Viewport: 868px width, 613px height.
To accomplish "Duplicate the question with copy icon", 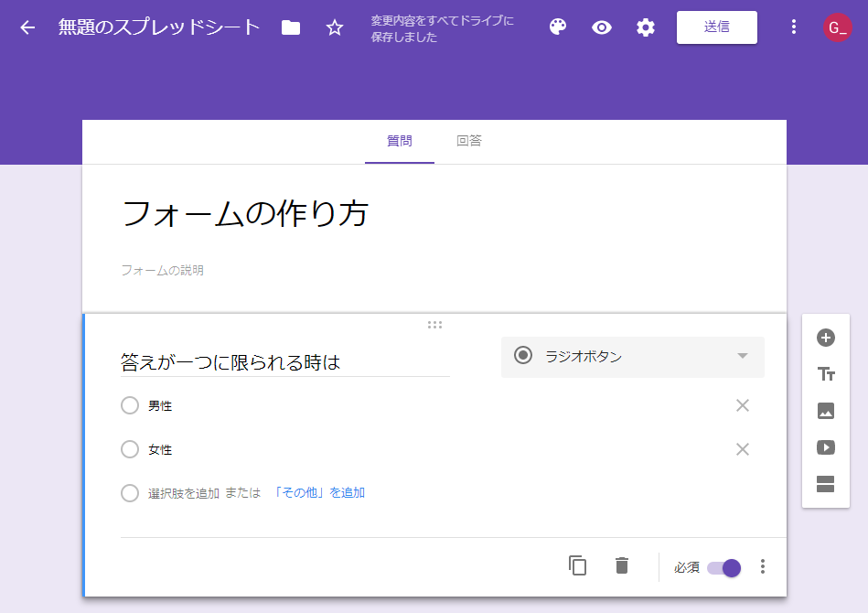I will click(578, 566).
